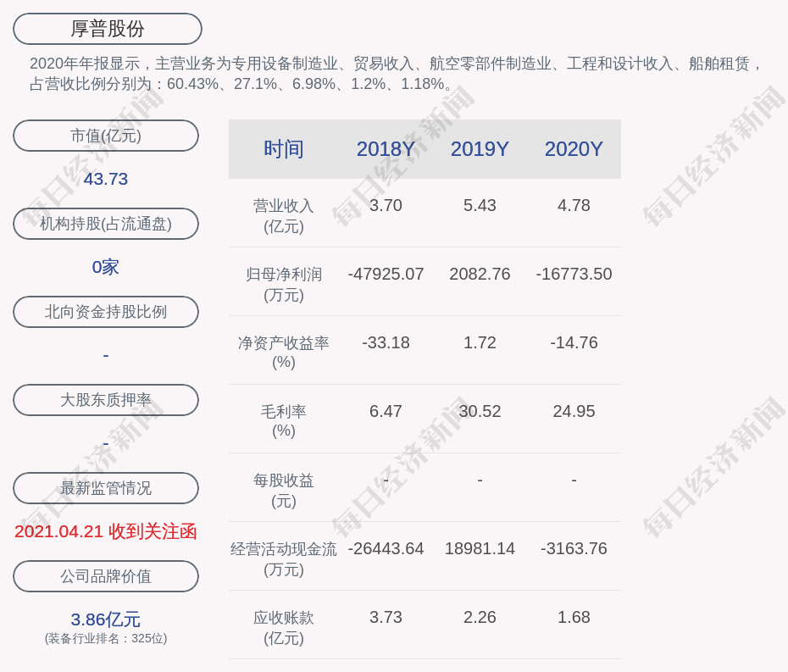Click the 2020Y column header
This screenshot has height=672, width=788.
(574, 149)
